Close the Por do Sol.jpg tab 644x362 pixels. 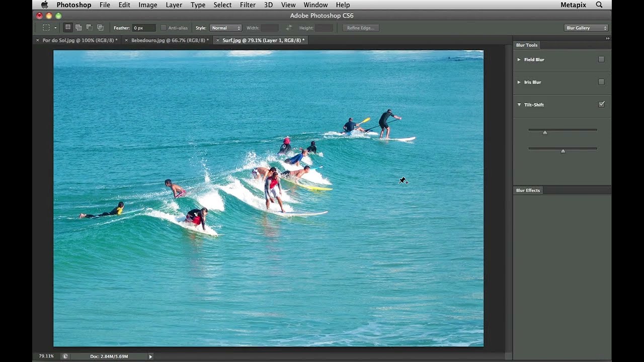point(38,40)
